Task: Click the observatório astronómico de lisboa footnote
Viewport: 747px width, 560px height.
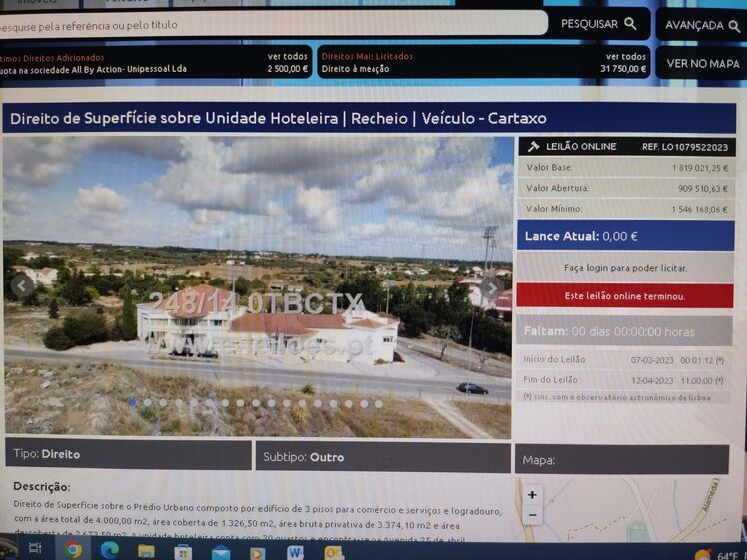Action: coord(617,397)
